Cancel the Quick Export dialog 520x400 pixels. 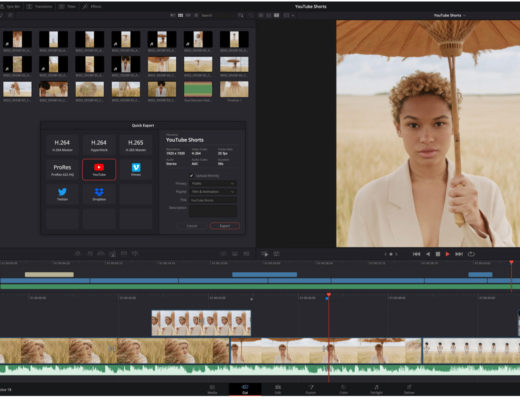pos(192,226)
